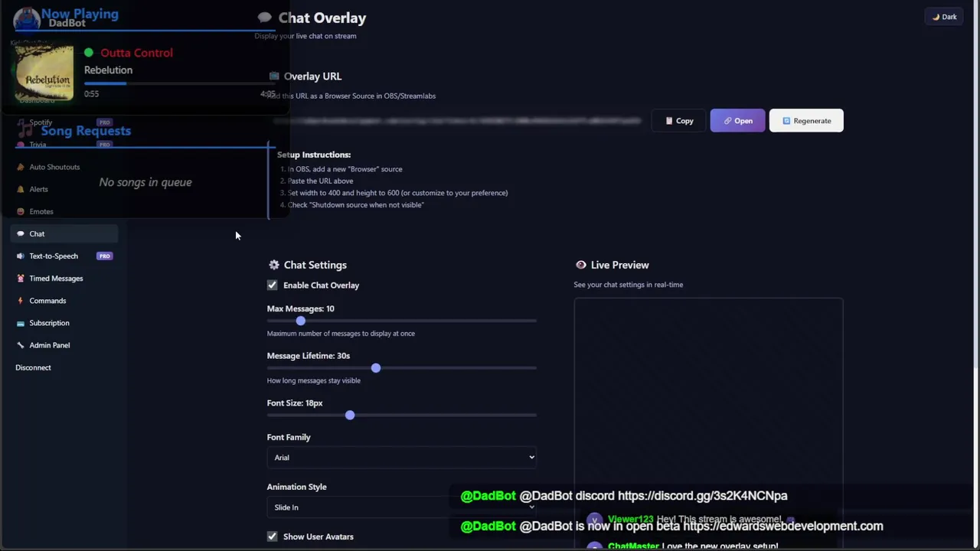Image resolution: width=980 pixels, height=551 pixels.
Task: Open the Auto Shoutouts page
Action: 54,167
